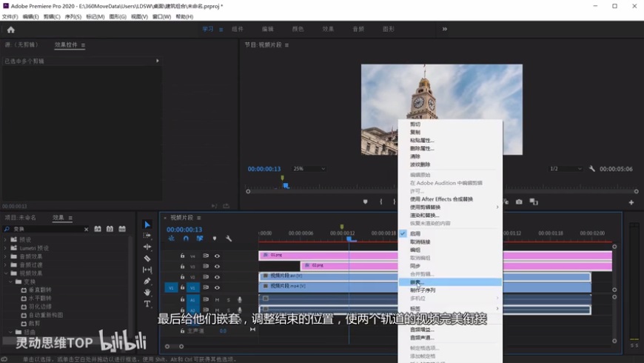This screenshot has height=363, width=644.
Task: Select the Selection arrow tool
Action: click(x=147, y=224)
